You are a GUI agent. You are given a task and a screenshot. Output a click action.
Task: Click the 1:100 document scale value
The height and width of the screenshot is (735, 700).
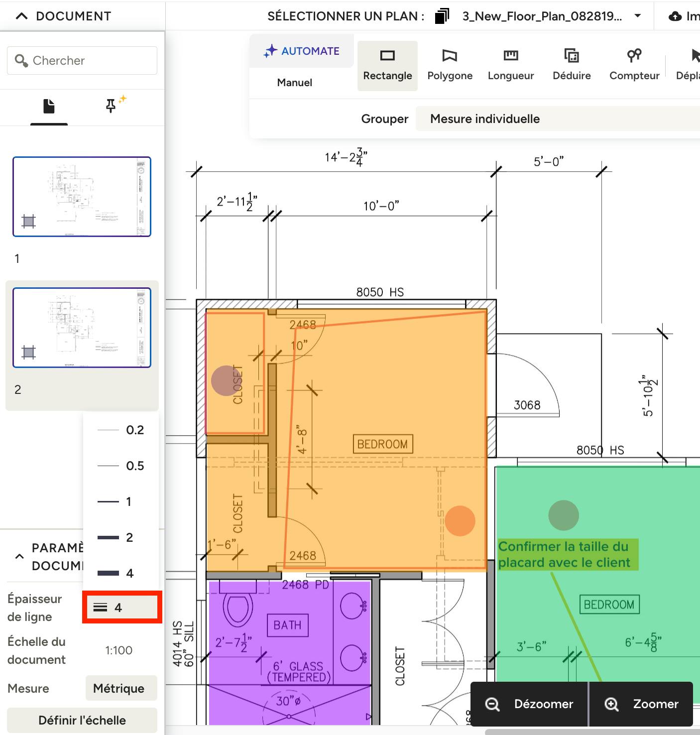[118, 650]
